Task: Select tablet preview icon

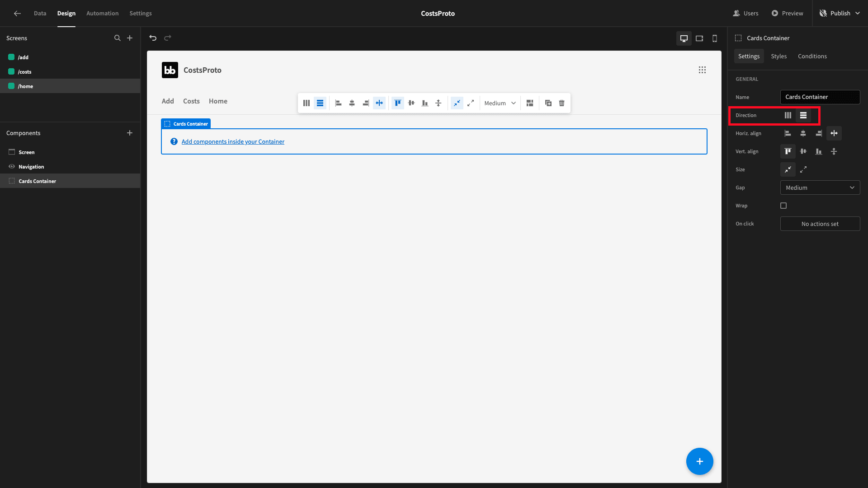Action: pyautogui.click(x=699, y=38)
